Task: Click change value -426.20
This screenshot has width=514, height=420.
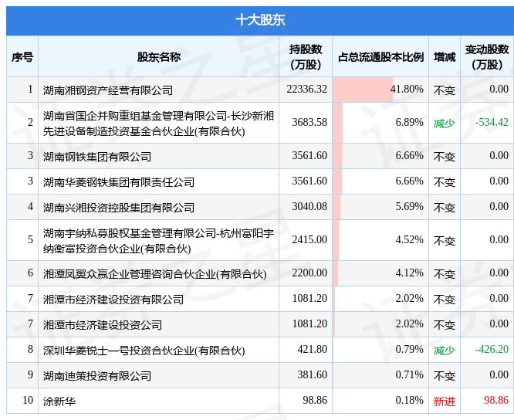Action: pyautogui.click(x=492, y=350)
